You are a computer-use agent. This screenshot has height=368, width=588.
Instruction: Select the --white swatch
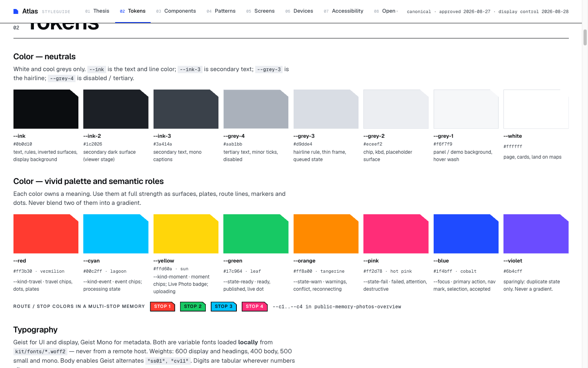[536, 109]
